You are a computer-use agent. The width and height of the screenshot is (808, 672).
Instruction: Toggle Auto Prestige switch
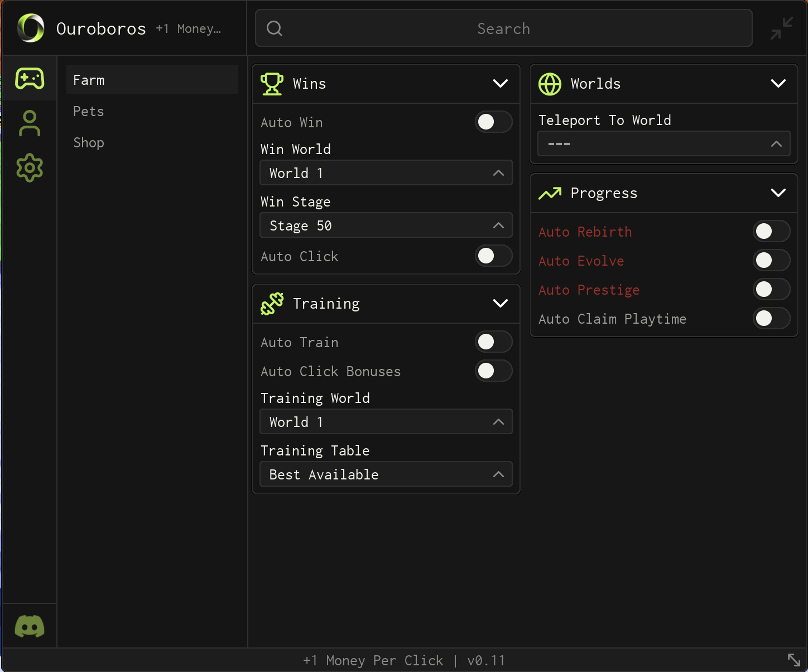pyautogui.click(x=772, y=290)
